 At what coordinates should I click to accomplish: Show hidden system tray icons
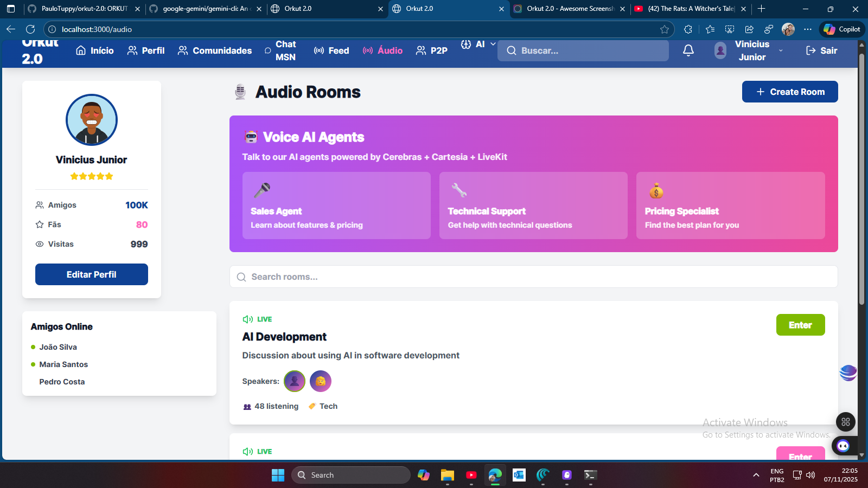(756, 475)
